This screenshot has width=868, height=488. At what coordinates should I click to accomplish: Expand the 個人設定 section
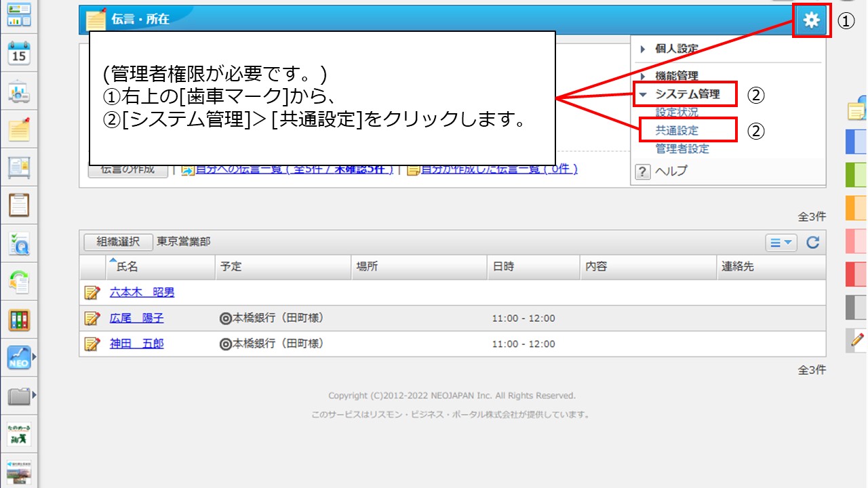tap(676, 49)
